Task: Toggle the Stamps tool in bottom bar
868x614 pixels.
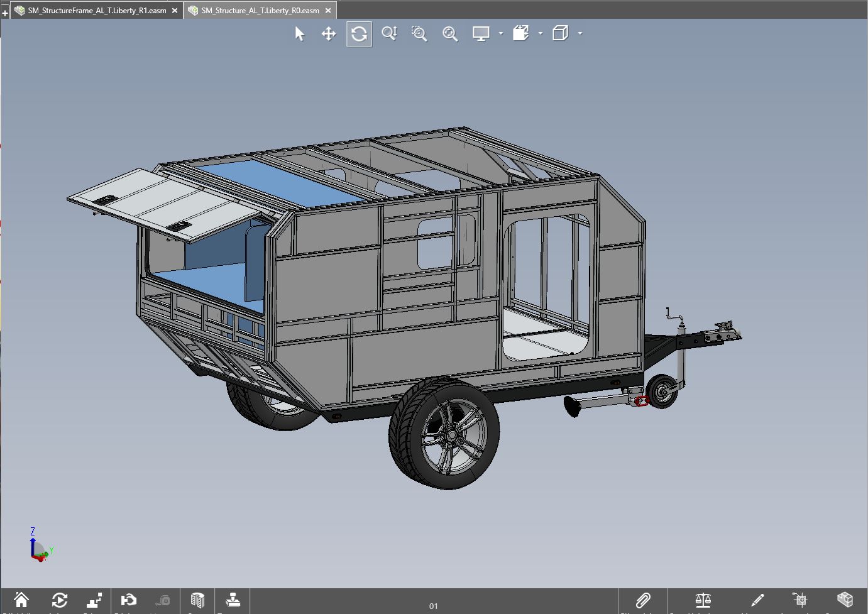Action: point(233,600)
